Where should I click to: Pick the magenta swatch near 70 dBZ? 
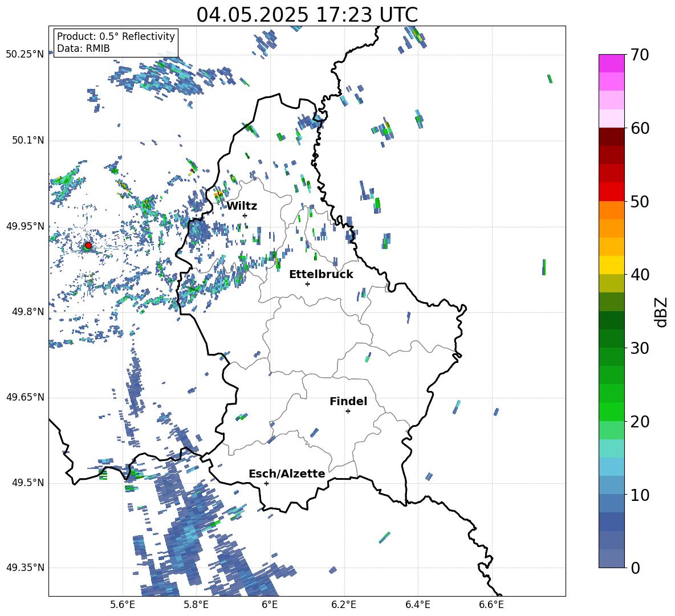(x=611, y=63)
